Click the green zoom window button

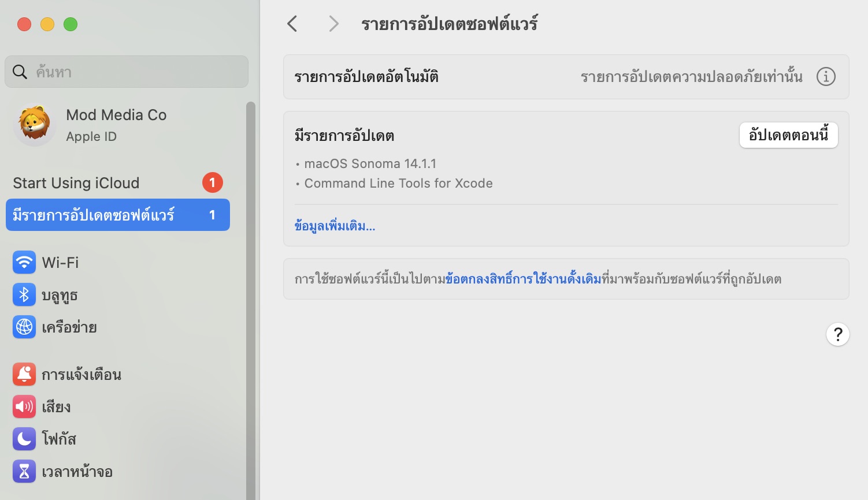(71, 24)
